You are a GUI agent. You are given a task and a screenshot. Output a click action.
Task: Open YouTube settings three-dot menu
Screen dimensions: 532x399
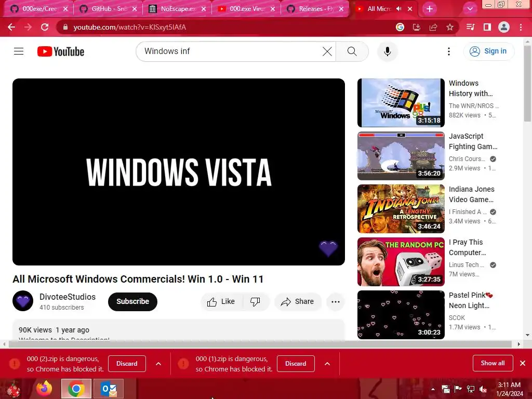tap(449, 51)
